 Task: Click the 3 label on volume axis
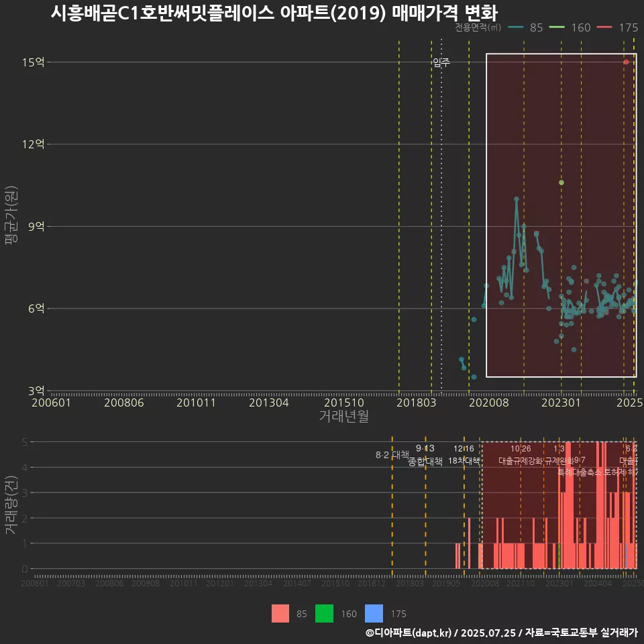[x=25, y=492]
